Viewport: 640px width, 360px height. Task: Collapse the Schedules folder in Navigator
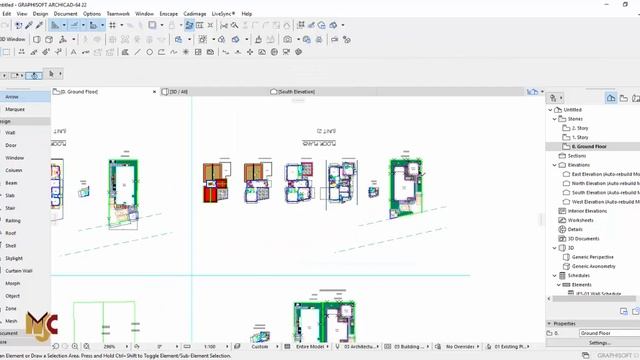(555, 276)
